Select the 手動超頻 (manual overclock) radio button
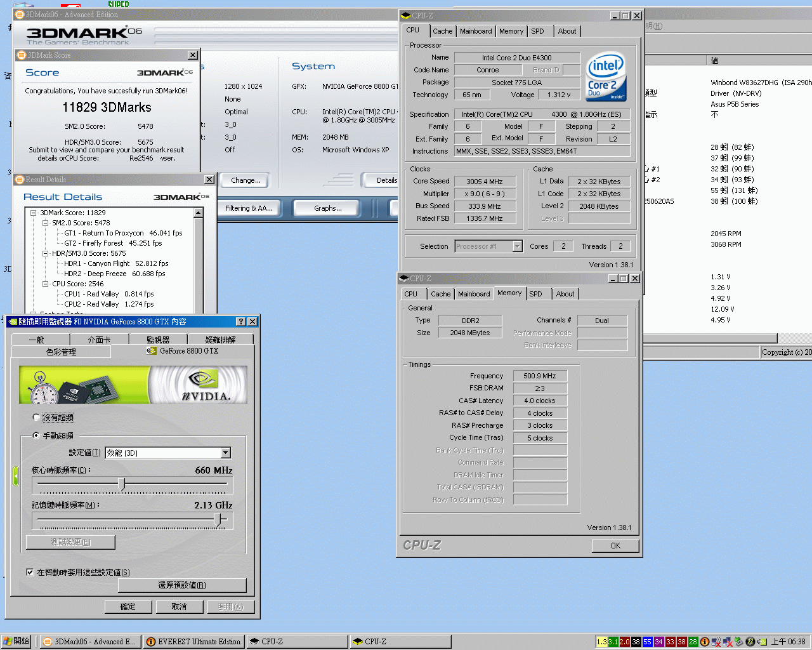This screenshot has width=812, height=650. pyautogui.click(x=36, y=435)
